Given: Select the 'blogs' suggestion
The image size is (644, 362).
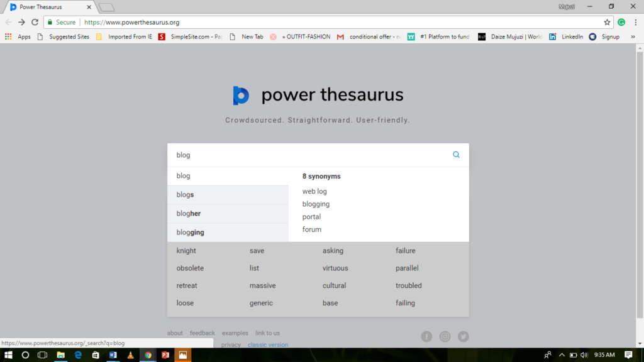Looking at the screenshot, I should click(186, 195).
